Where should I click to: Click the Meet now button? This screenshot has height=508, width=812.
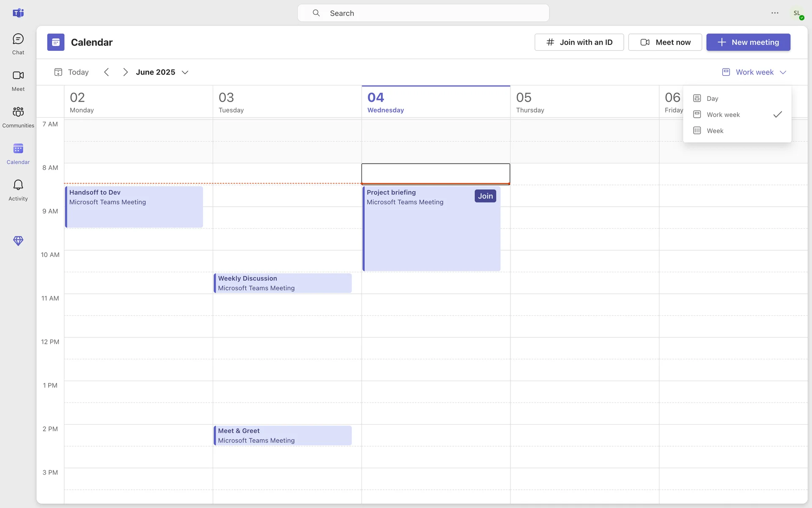665,42
